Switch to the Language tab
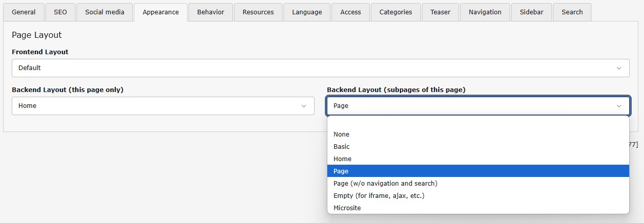The width and height of the screenshot is (644, 223). pos(307,12)
